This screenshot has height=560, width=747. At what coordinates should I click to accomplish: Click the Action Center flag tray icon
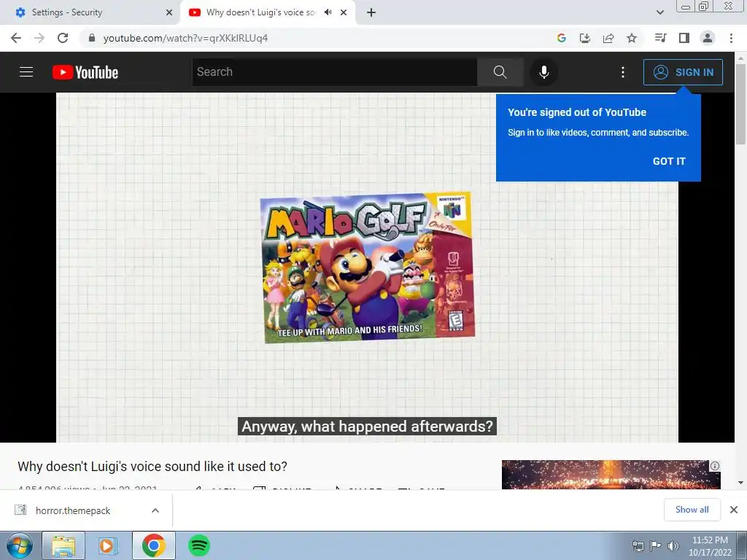[x=656, y=546]
